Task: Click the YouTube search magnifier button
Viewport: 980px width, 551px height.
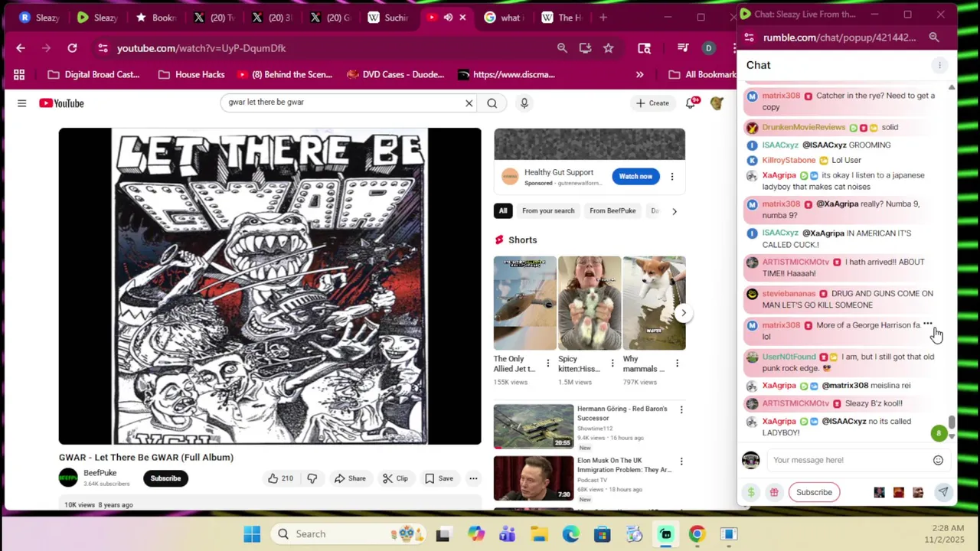Action: tap(492, 103)
